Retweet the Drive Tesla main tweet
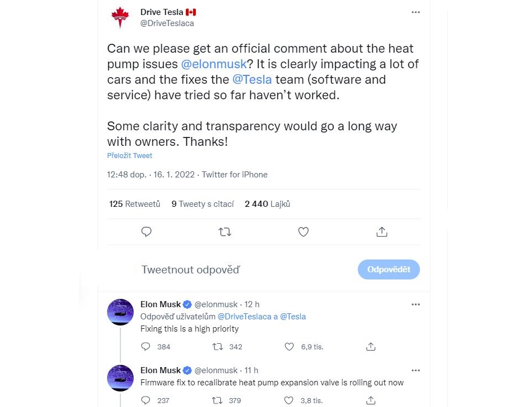 click(225, 232)
